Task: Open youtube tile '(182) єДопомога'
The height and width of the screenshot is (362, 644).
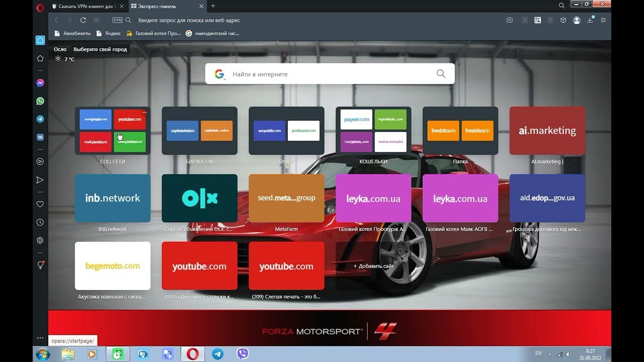Action: pos(200,266)
